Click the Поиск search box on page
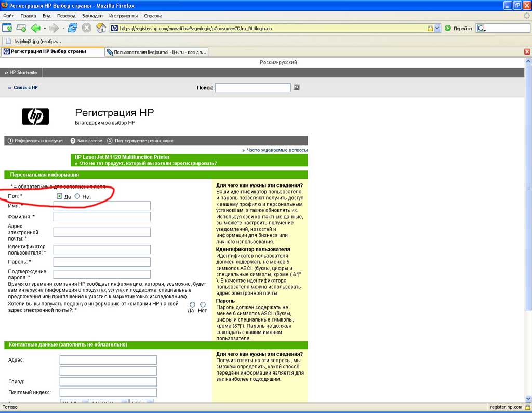This screenshot has width=532, height=413. click(253, 88)
